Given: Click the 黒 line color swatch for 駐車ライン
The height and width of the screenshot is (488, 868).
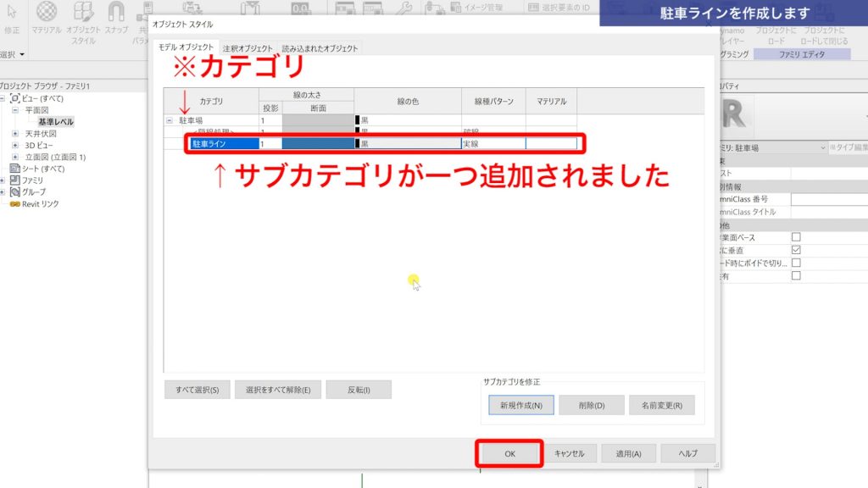Looking at the screenshot, I should (x=359, y=144).
